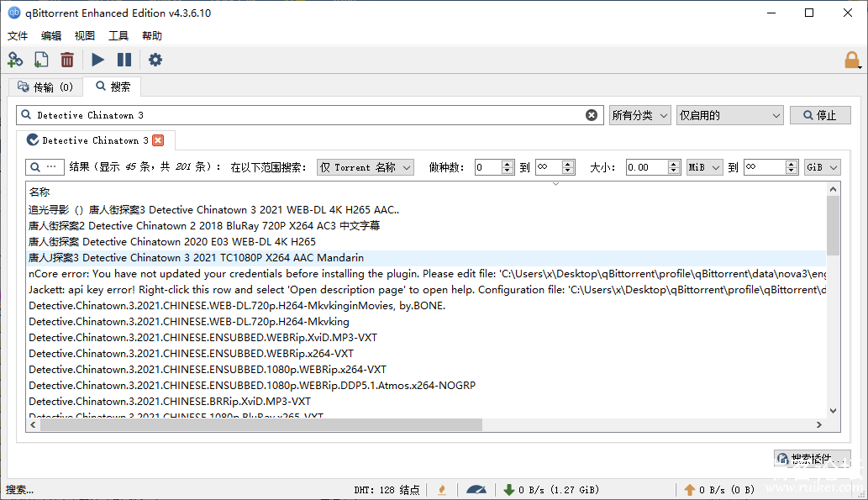Click the green download speed arrow
Screen dimensions: 868x500
click(x=508, y=489)
